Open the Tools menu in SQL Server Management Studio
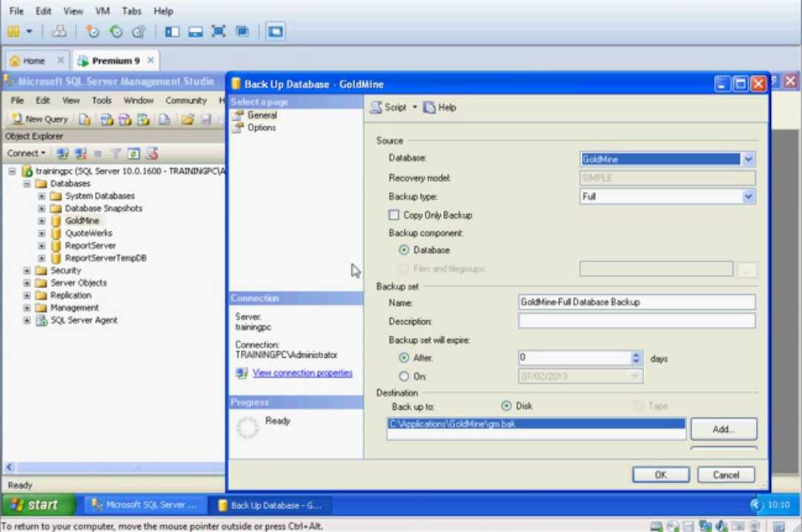Screen dimensions: 802x532 (102, 101)
